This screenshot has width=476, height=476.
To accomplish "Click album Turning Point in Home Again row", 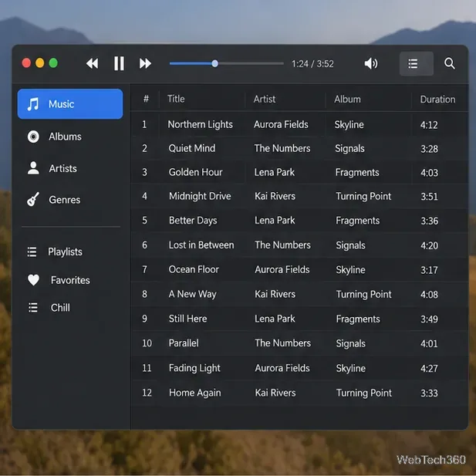I will click(x=363, y=393).
